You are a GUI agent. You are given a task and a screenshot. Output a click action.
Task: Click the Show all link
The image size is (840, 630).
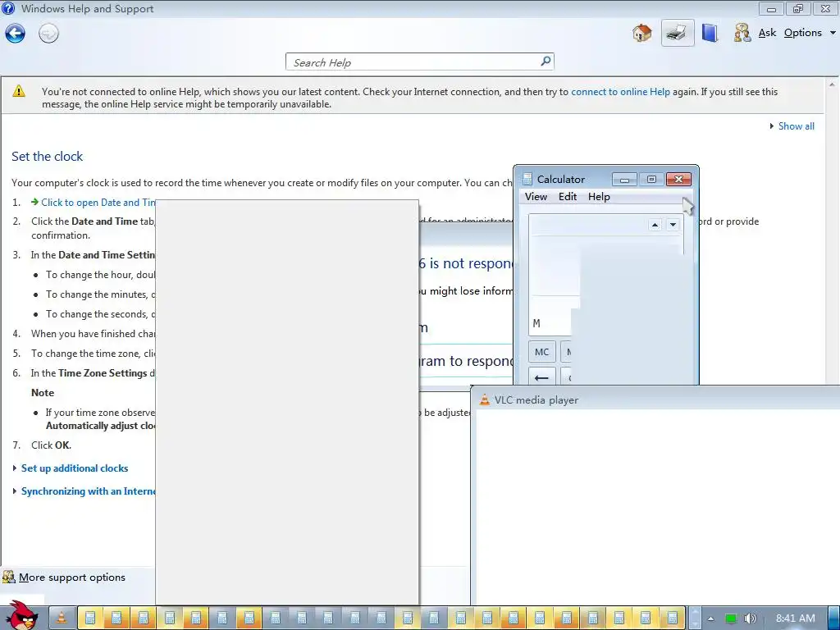[796, 126]
